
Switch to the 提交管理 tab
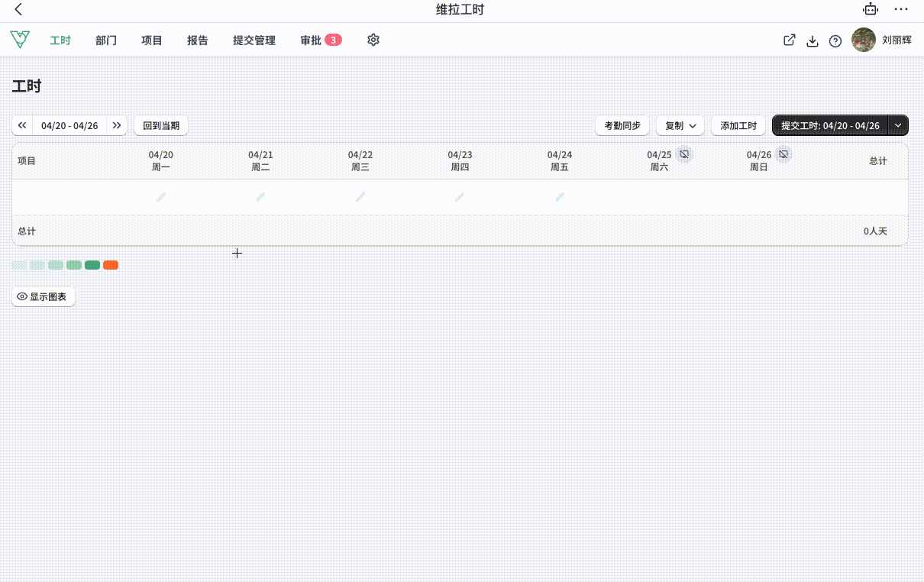(x=254, y=40)
